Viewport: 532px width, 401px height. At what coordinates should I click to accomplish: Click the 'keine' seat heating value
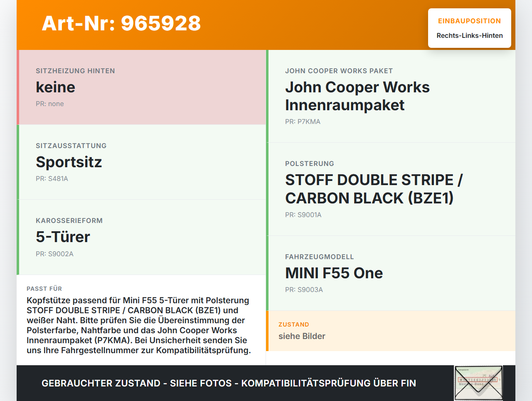[x=55, y=87]
